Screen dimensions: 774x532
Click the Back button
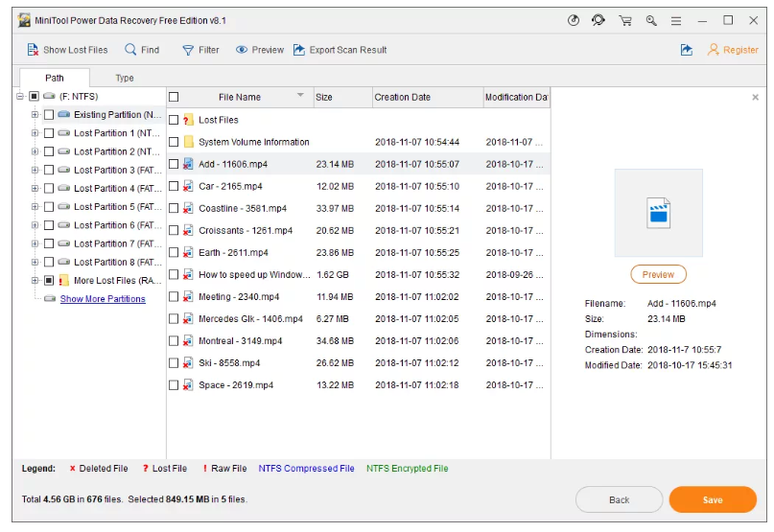click(619, 500)
